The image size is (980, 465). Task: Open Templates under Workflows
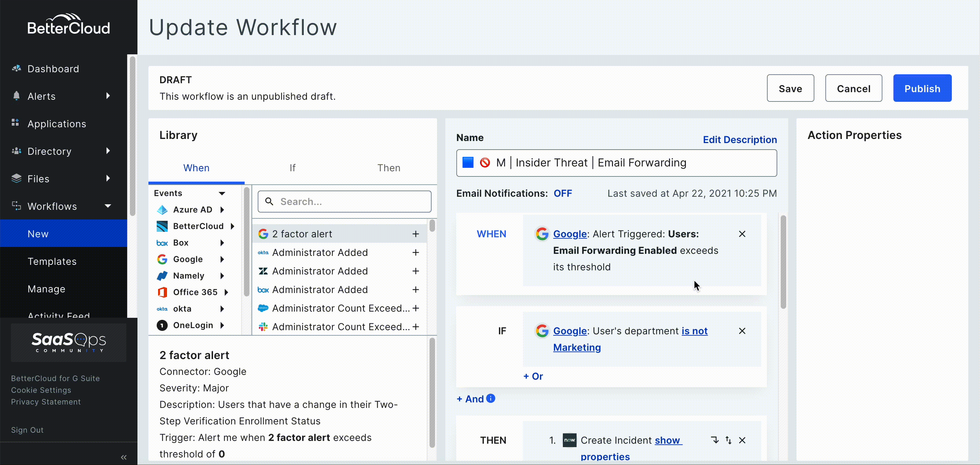pos(52,261)
